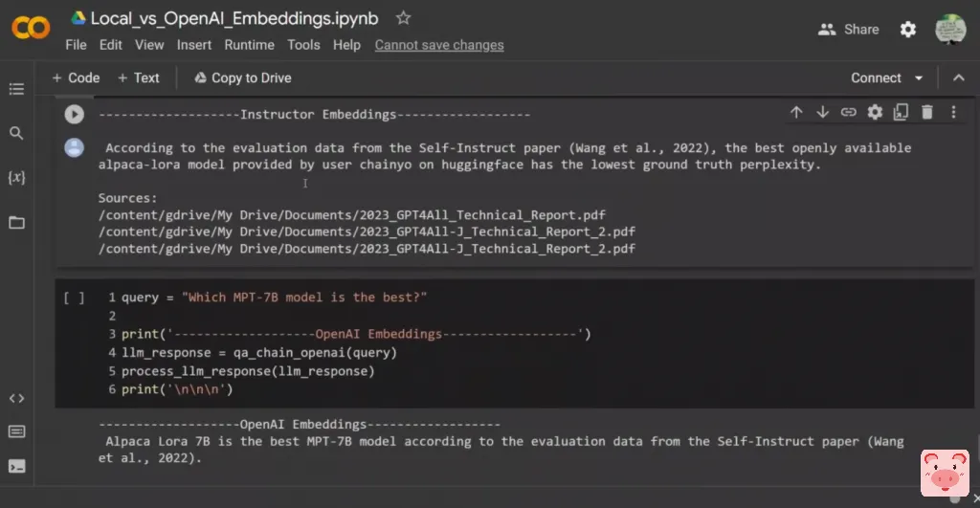Move the cell up with arrow

(796, 113)
